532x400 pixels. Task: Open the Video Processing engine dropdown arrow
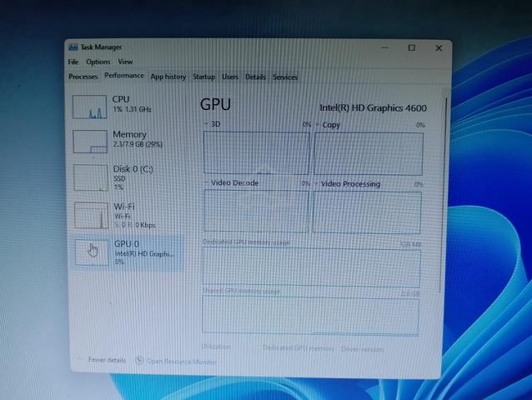point(316,183)
